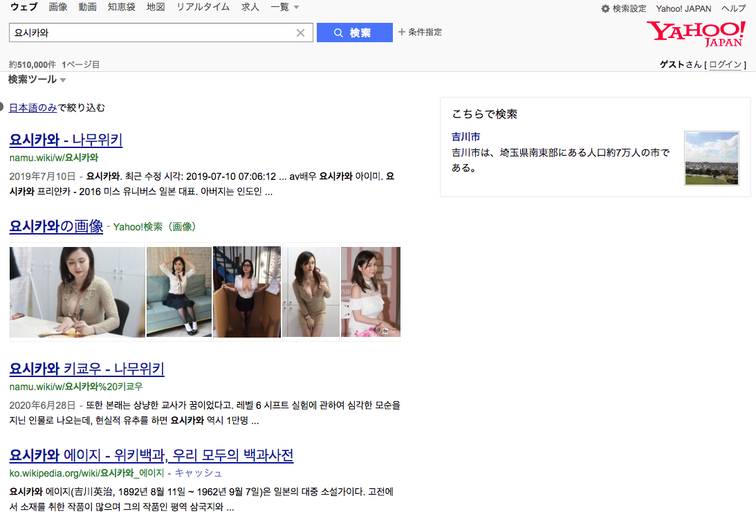Switch to the 知恵袋 tab
The image size is (756, 532).
click(122, 7)
